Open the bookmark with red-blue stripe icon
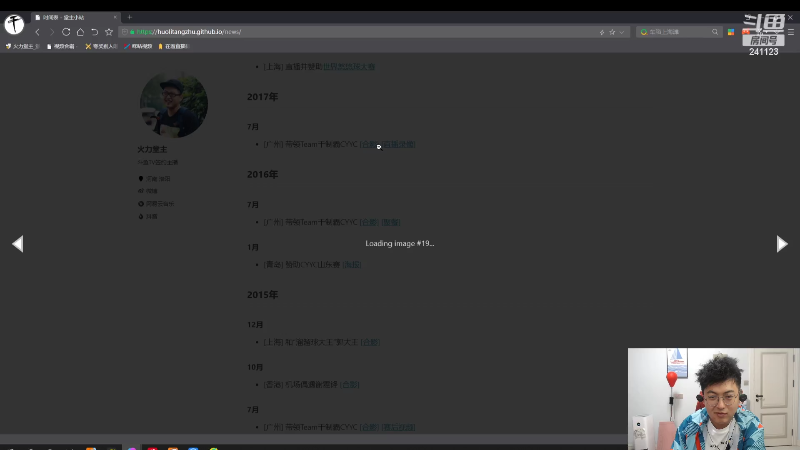The width and height of the screenshot is (800, 450). pyautogui.click(x=138, y=46)
